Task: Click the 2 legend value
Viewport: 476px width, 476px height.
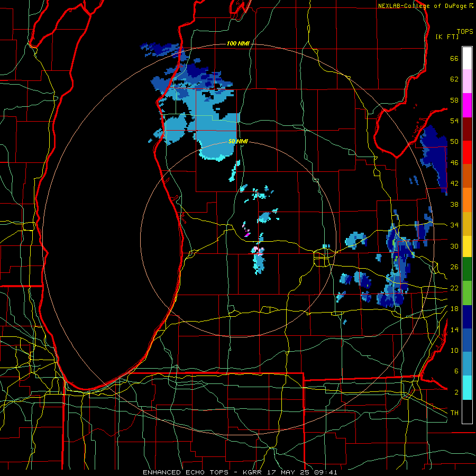Action: (456, 392)
